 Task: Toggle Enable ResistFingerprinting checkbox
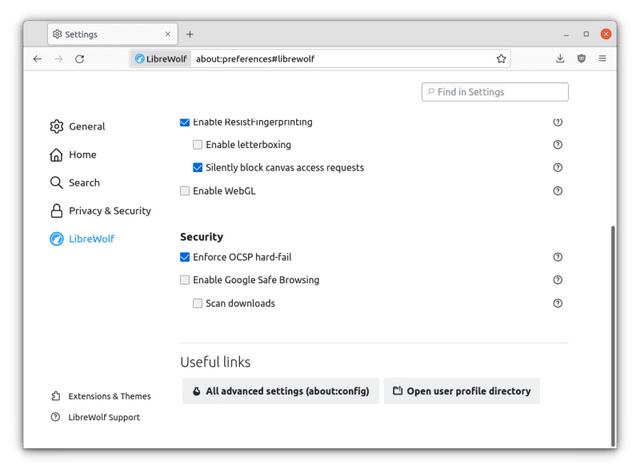tap(185, 122)
